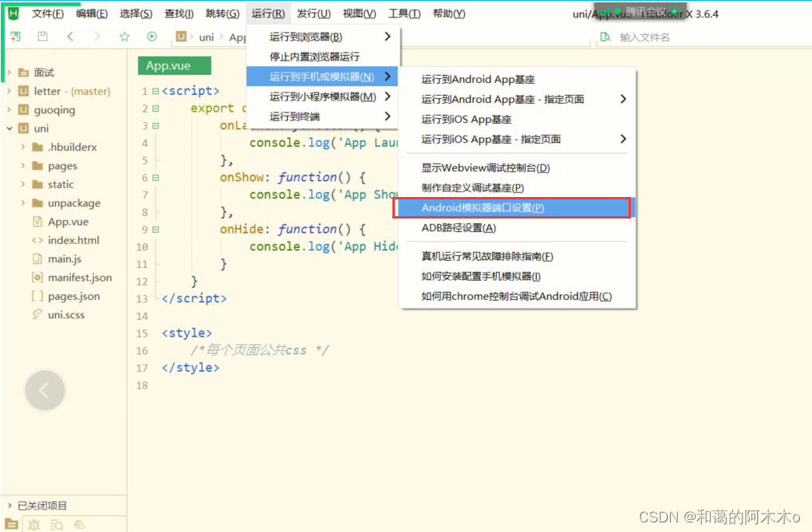
Task: Click the new file toolbar icon
Action: 15,36
